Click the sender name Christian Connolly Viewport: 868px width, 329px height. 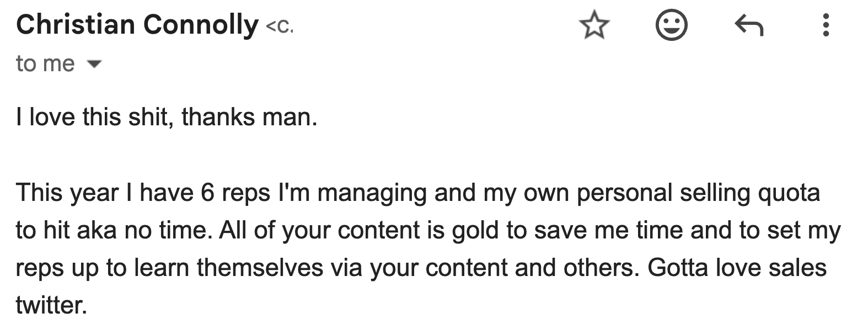pyautogui.click(x=137, y=25)
